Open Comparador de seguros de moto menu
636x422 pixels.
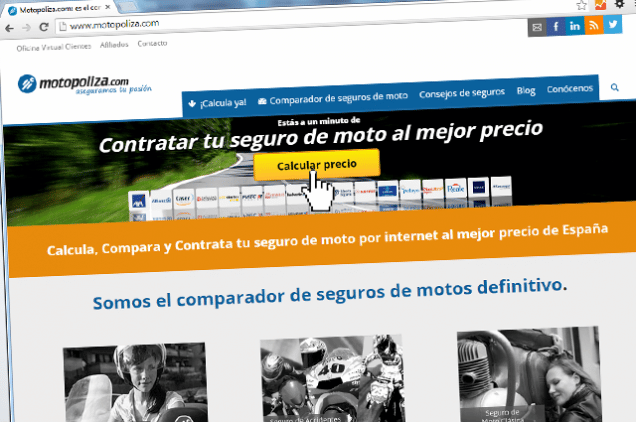tap(333, 98)
